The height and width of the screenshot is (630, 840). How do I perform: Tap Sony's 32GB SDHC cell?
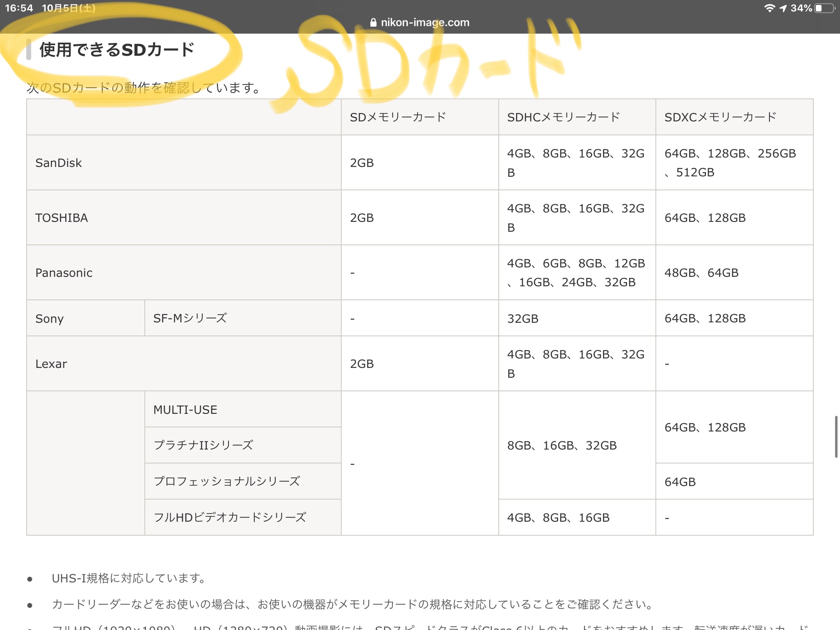[x=577, y=318]
